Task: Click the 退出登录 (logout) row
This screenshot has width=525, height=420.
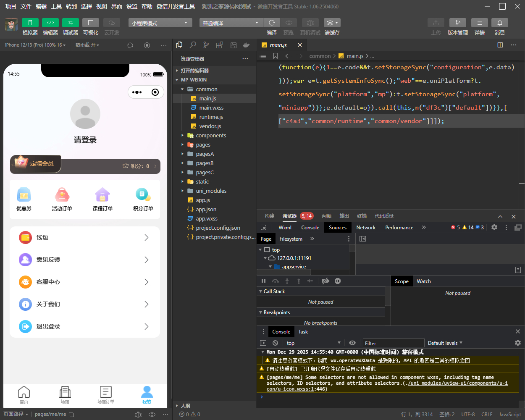Action: [84, 325]
